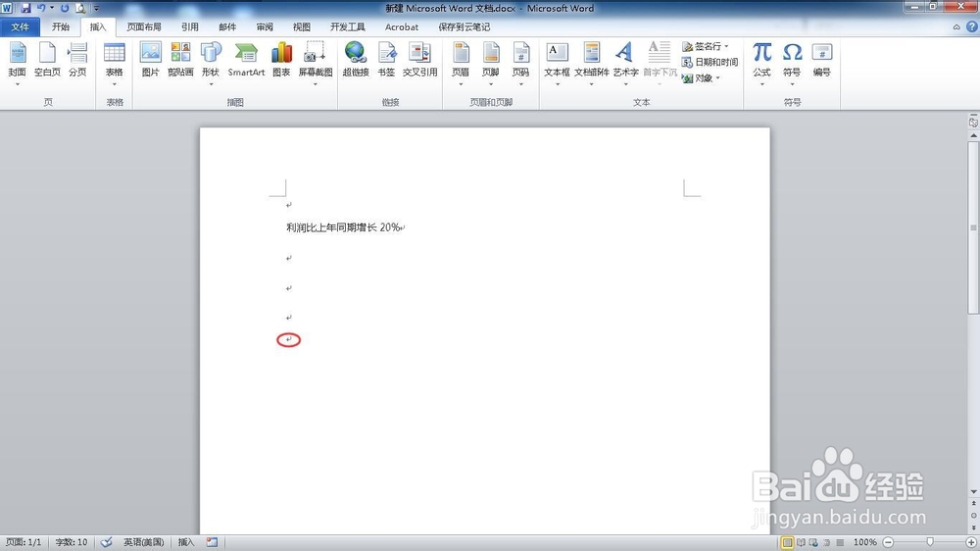Switch to Mailings (邮件) tab
The height and width of the screenshot is (551, 980).
pos(227,26)
